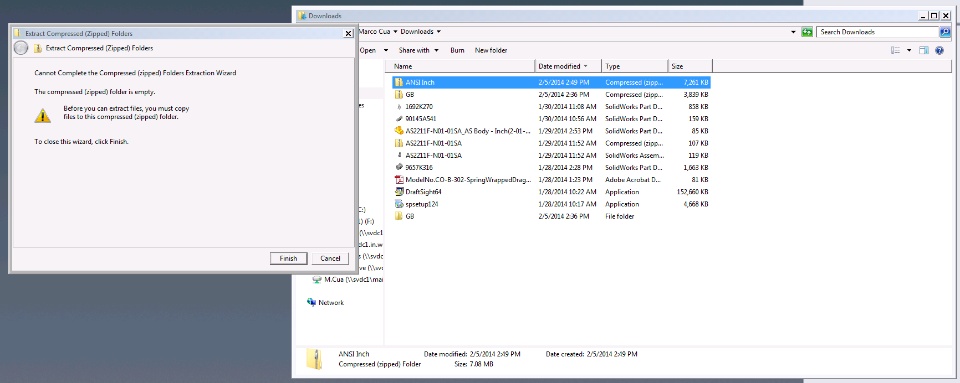Click the spsetup124 installer icon
Screen dimensions: 960x383
pyautogui.click(x=399, y=204)
